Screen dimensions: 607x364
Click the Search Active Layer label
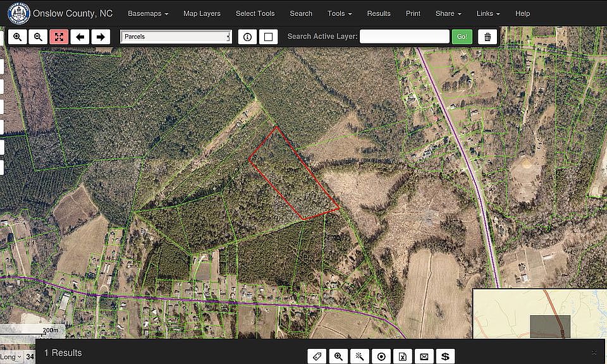pos(322,37)
